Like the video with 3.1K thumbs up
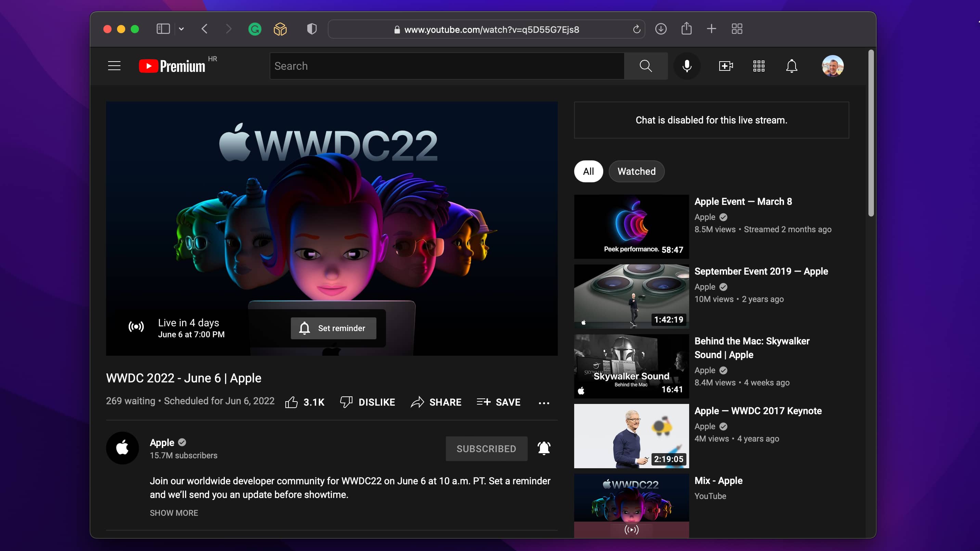 [305, 402]
